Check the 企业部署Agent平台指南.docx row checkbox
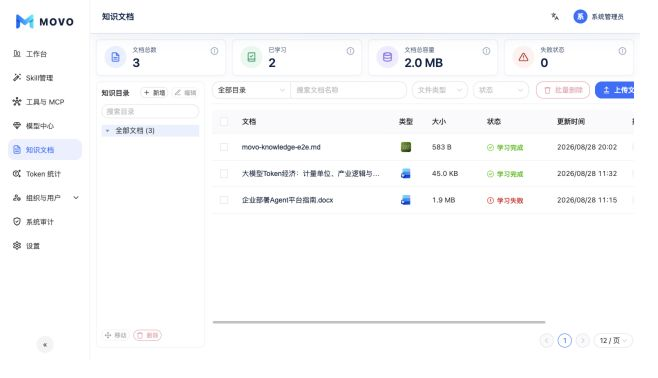Viewport: 658px width, 378px height. coord(224,200)
